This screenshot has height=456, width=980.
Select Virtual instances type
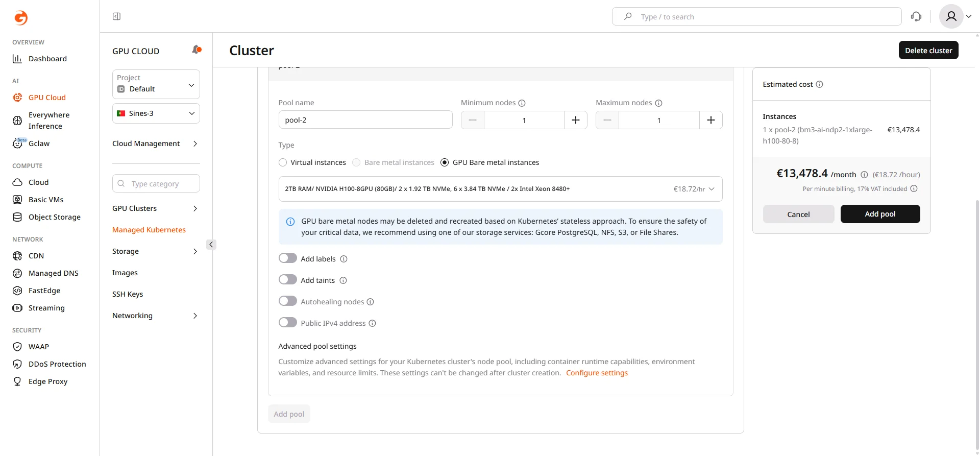pos(283,162)
